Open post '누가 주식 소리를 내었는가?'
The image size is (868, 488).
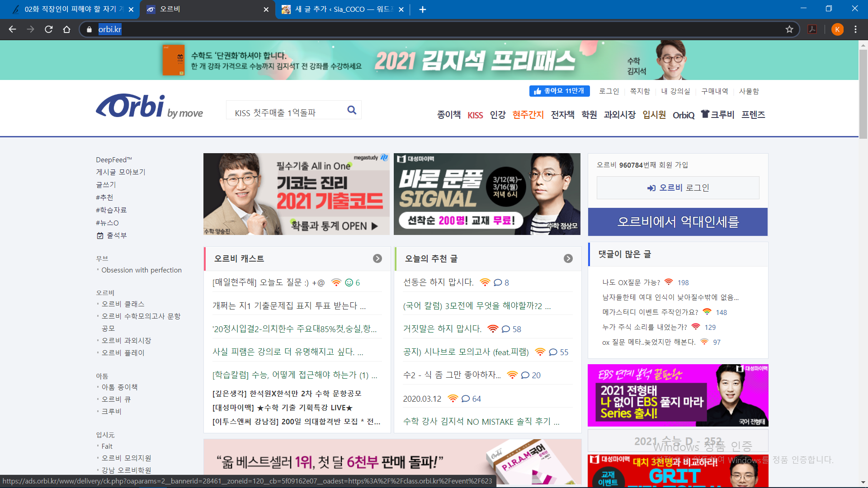[x=645, y=327]
